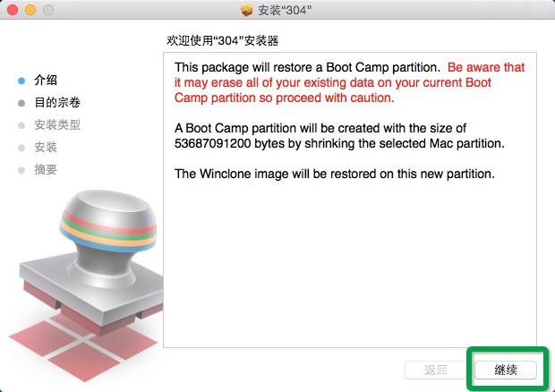Click the sentence about Winclone image restore
Screen dimensions: 555x392
pyautogui.click(x=335, y=174)
